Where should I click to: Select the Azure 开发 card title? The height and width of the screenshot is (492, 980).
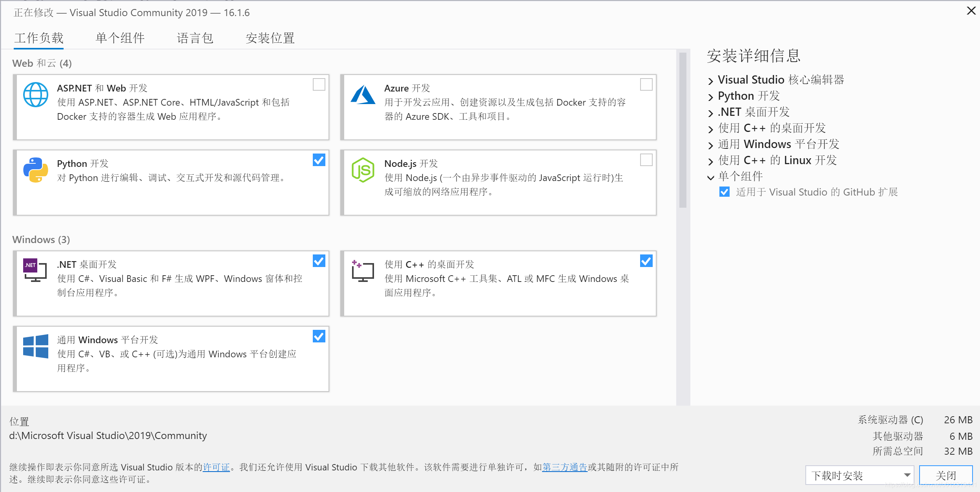(x=407, y=88)
